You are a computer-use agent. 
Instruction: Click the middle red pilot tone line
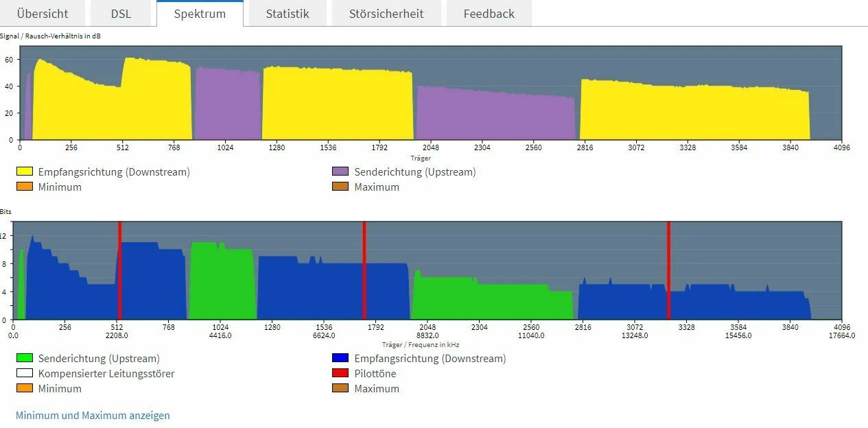coord(364,270)
